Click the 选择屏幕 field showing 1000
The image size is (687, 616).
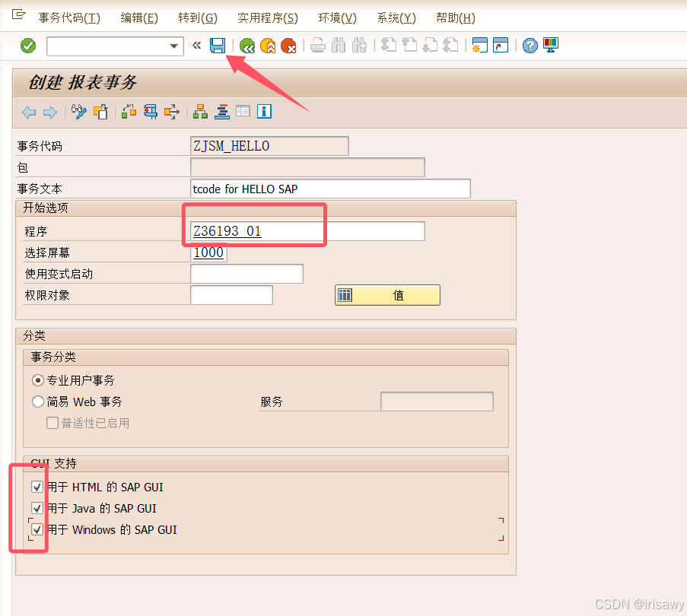208,252
